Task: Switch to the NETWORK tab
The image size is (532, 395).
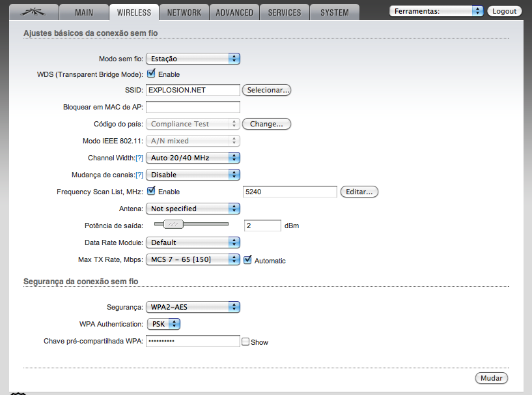Action: 184,12
